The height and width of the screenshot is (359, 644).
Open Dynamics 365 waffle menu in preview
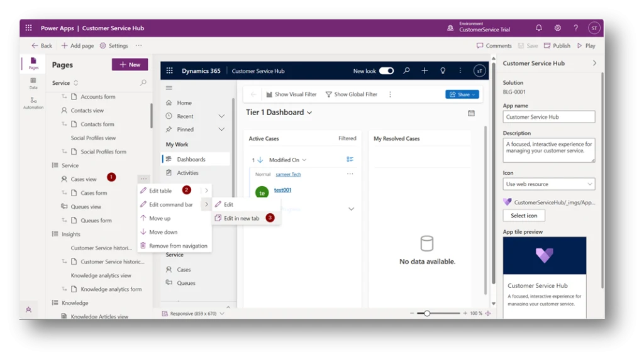point(169,70)
